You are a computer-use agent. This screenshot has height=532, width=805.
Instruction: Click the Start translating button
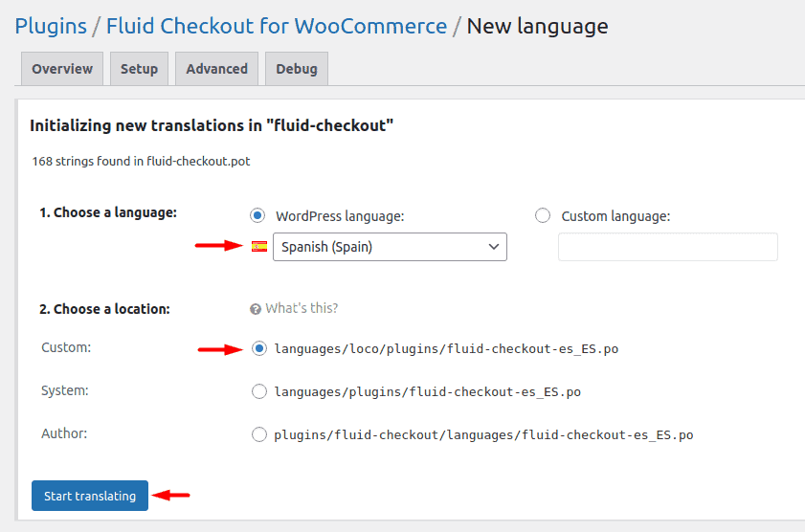(90, 496)
